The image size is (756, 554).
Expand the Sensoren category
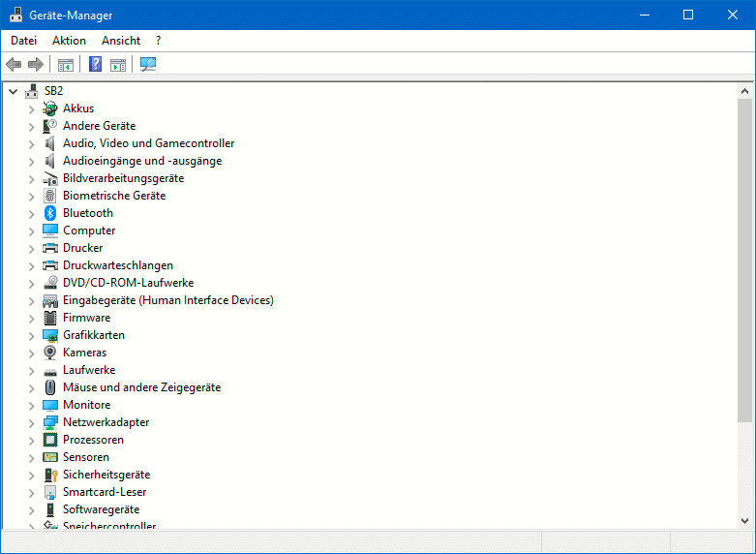tap(31, 458)
